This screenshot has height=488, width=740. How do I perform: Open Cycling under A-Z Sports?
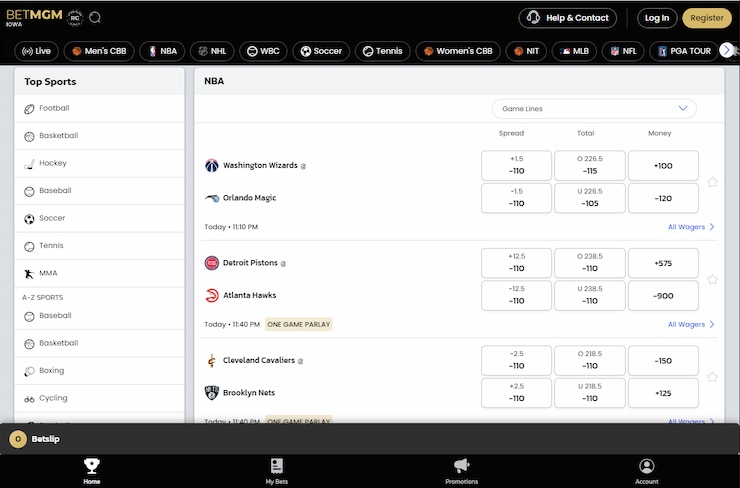(x=99, y=398)
